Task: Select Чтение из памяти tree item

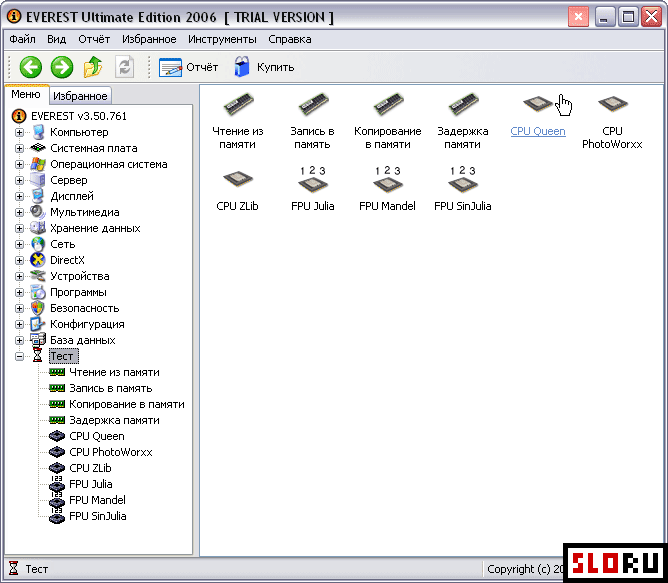Action: pyautogui.click(x=114, y=372)
